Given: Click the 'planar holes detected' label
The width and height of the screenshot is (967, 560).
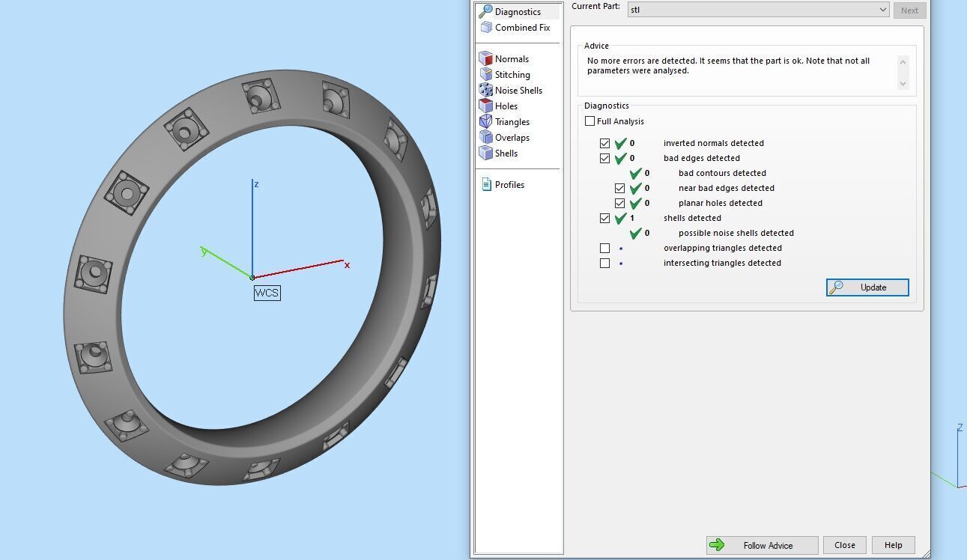Looking at the screenshot, I should click(721, 203).
